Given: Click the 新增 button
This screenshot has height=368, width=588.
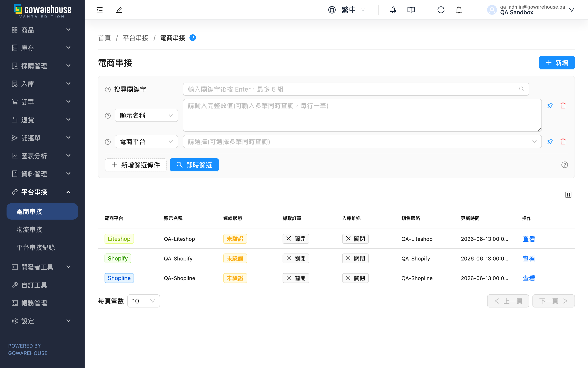Looking at the screenshot, I should tap(557, 63).
